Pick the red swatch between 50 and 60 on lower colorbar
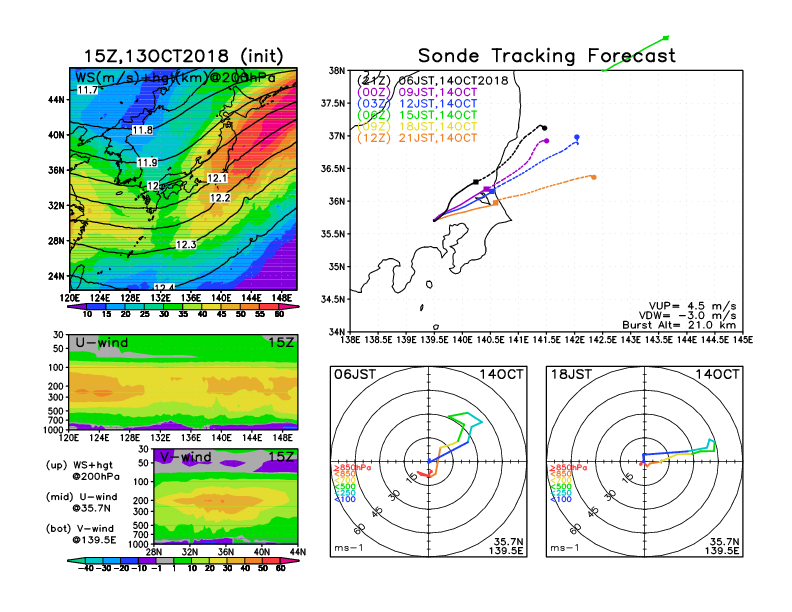 (x=271, y=560)
